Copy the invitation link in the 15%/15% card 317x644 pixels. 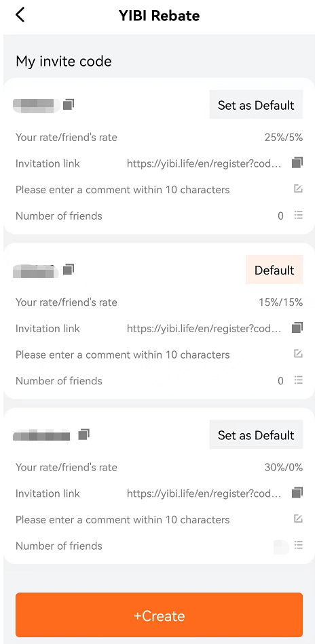(297, 327)
